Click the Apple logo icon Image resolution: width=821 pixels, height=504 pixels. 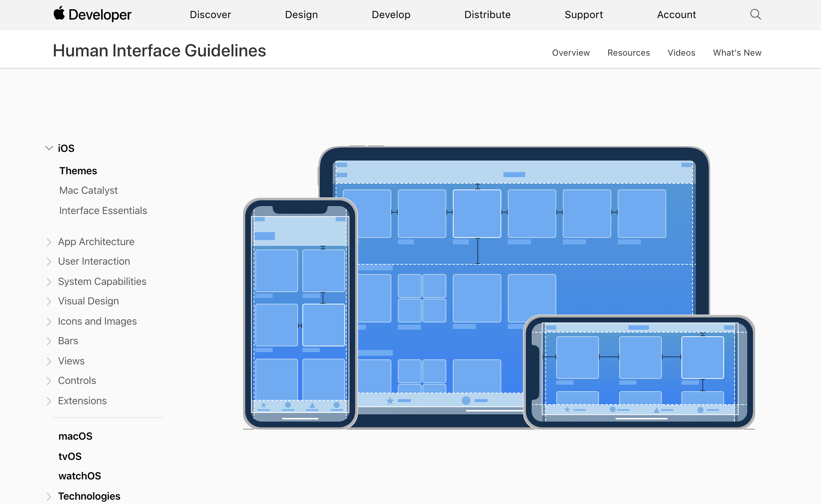[59, 14]
